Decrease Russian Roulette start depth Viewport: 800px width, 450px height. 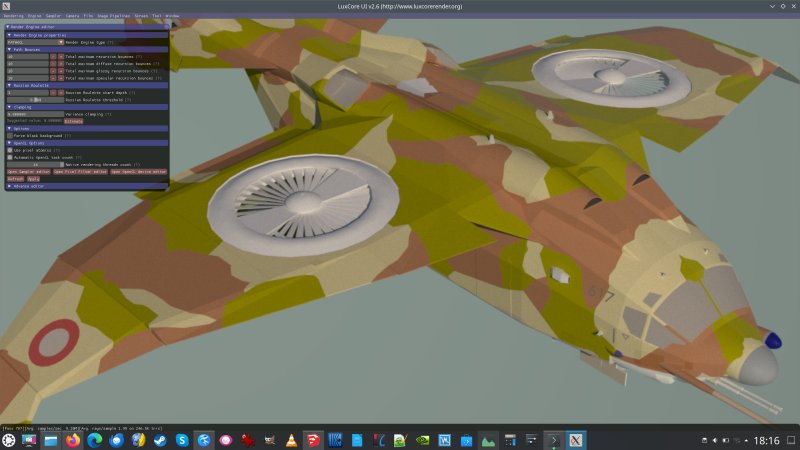coord(53,93)
